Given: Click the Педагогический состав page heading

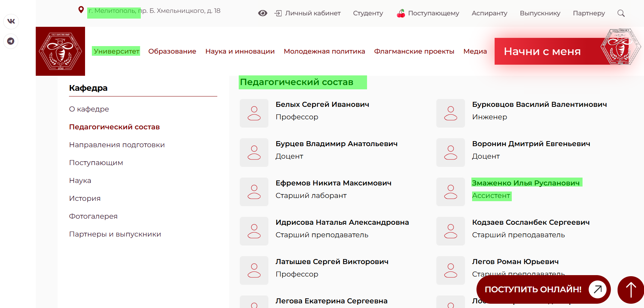Looking at the screenshot, I should pyautogui.click(x=297, y=82).
